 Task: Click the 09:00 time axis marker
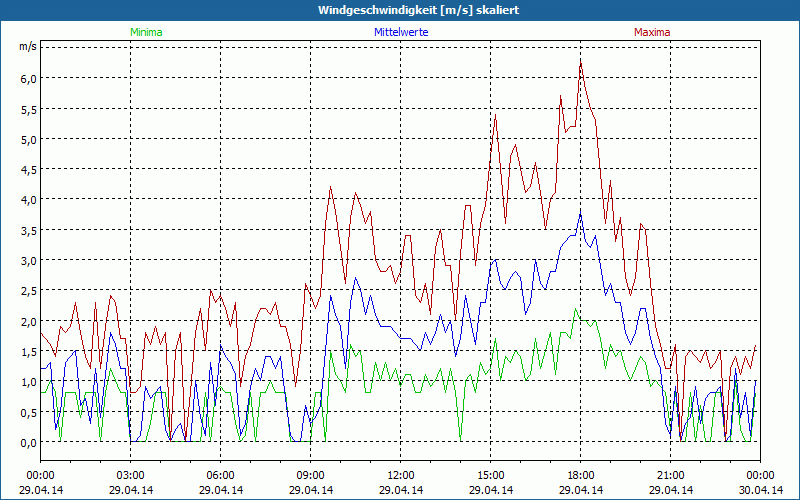tap(311, 475)
